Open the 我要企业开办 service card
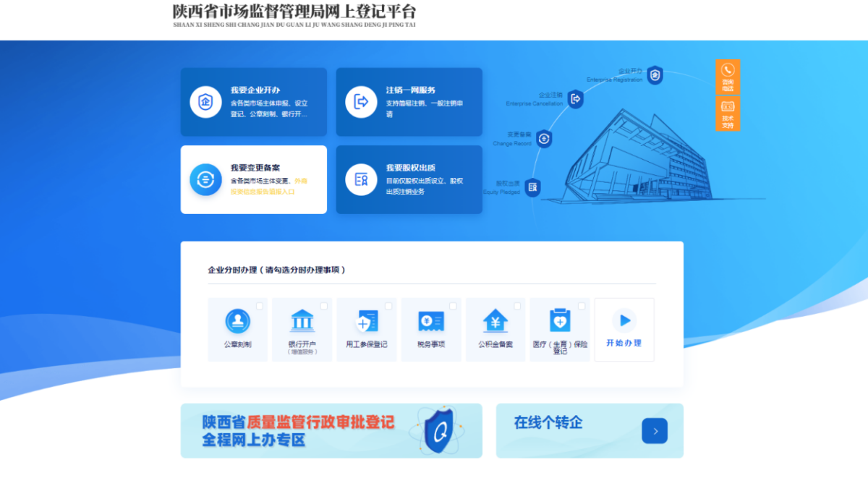The width and height of the screenshot is (868, 478). tap(253, 102)
